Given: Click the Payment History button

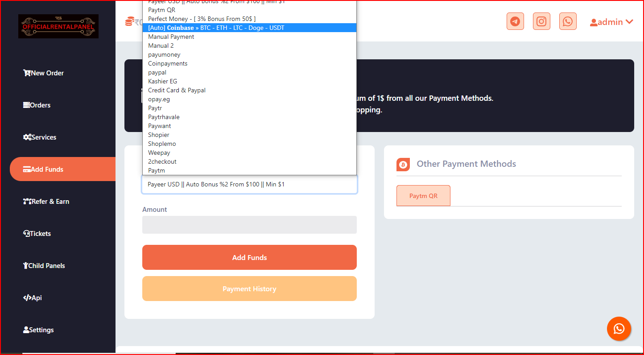Looking at the screenshot, I should 249,289.
